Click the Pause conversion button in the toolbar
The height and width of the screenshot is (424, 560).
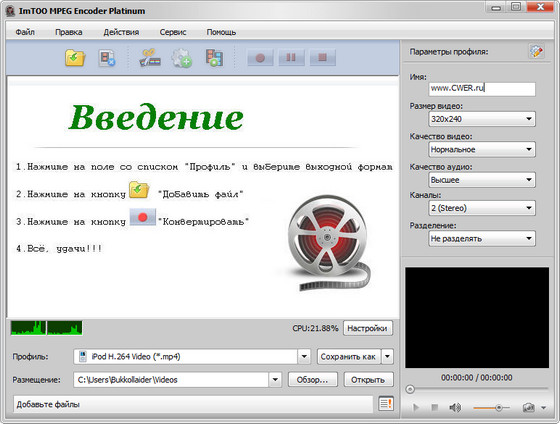click(291, 58)
